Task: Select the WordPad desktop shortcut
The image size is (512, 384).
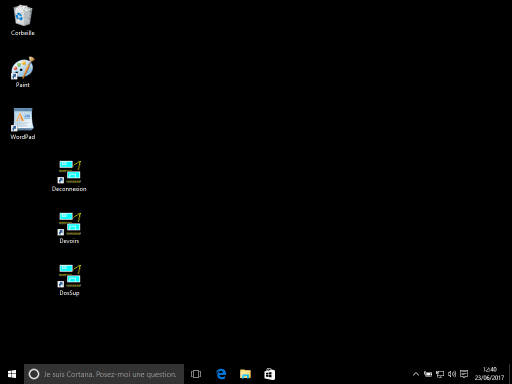Action: [23, 124]
